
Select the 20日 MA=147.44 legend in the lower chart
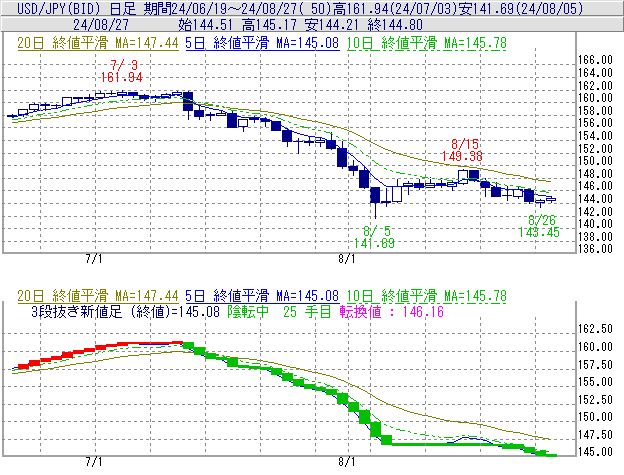click(98, 296)
